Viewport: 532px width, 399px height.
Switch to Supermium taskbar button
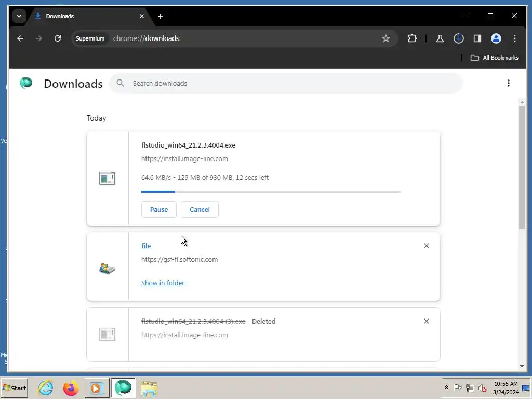123,388
